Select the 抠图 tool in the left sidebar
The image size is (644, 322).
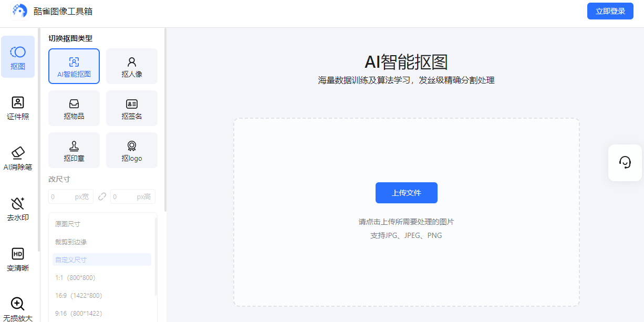(18, 57)
